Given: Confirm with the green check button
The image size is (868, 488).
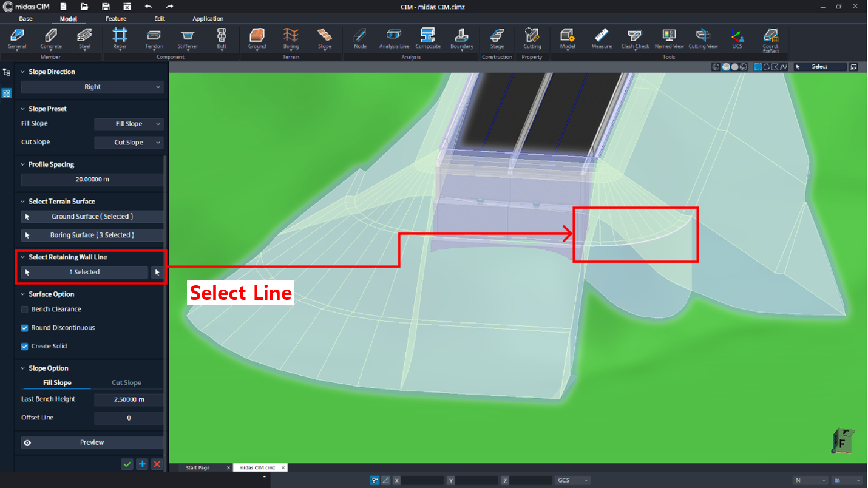Looking at the screenshot, I should tap(127, 464).
